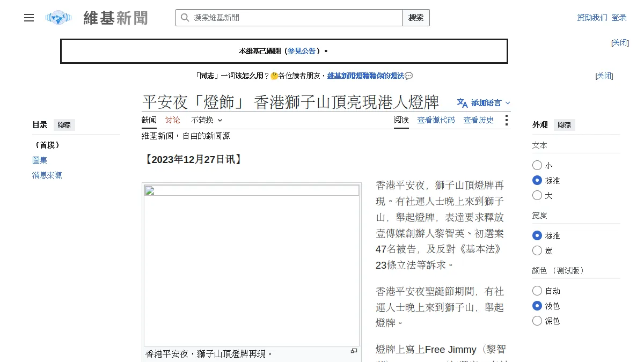Open the 不转换 variant dropdown
Viewport: 644px width, 362px height.
point(207,120)
